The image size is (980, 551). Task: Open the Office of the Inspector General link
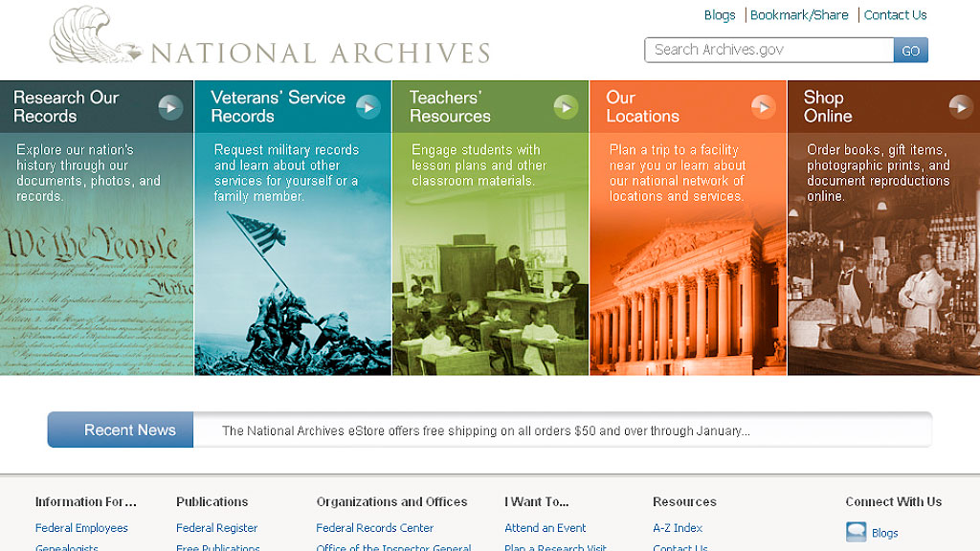pyautogui.click(x=393, y=547)
